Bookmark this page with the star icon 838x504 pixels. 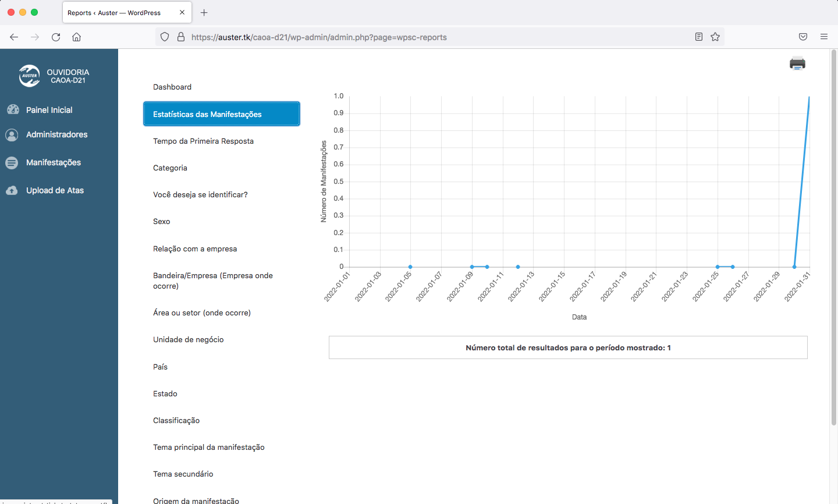click(715, 37)
